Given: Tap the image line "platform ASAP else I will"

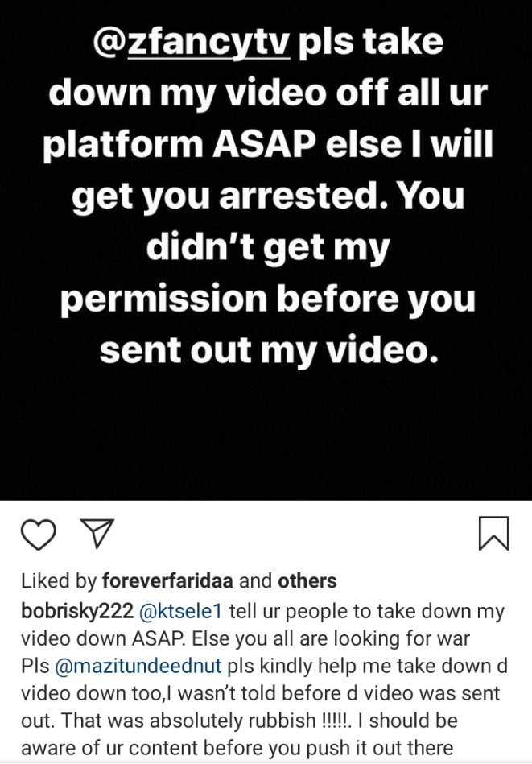Looking at the screenshot, I should 267,143.
